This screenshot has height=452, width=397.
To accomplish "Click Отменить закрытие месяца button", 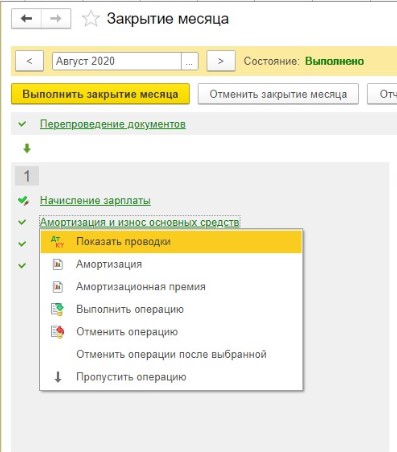I will pos(278,94).
